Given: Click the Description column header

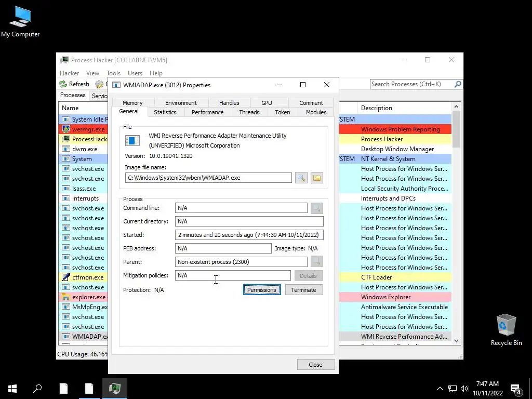Looking at the screenshot, I should pos(404,108).
